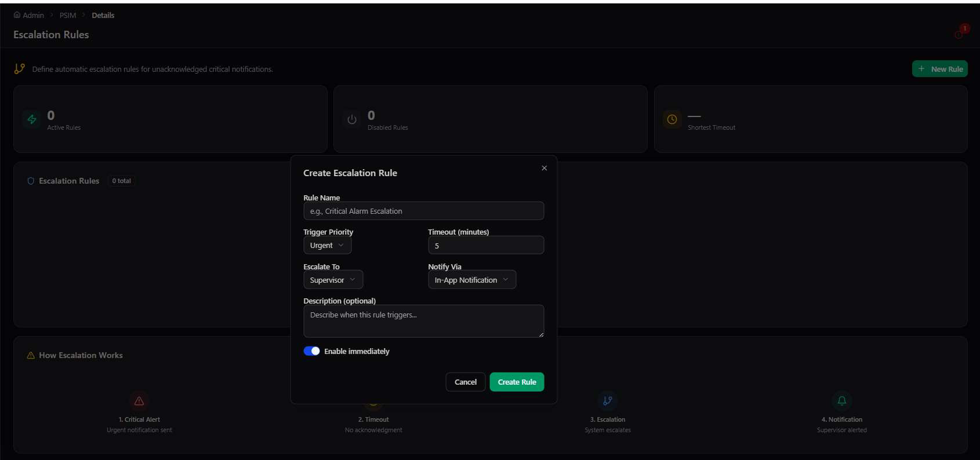Click the 'Enable immediately' label

[357, 351]
